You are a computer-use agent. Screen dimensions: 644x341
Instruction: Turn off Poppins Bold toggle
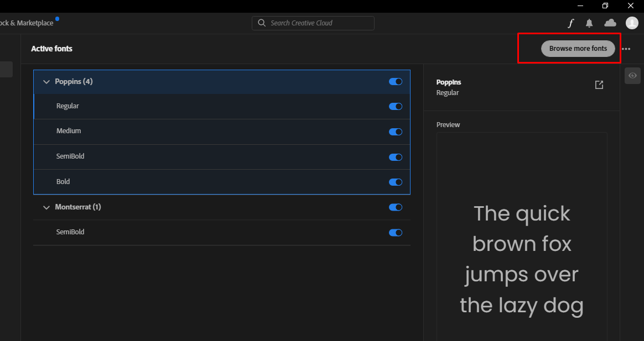coord(396,182)
